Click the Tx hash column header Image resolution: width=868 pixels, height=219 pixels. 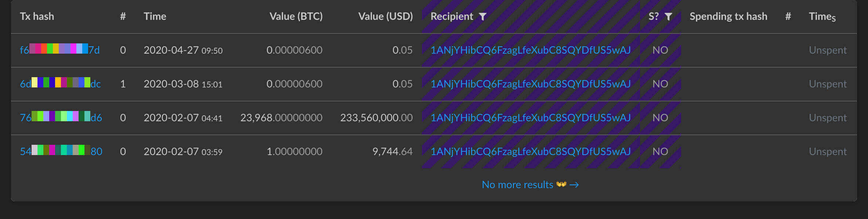(37, 17)
